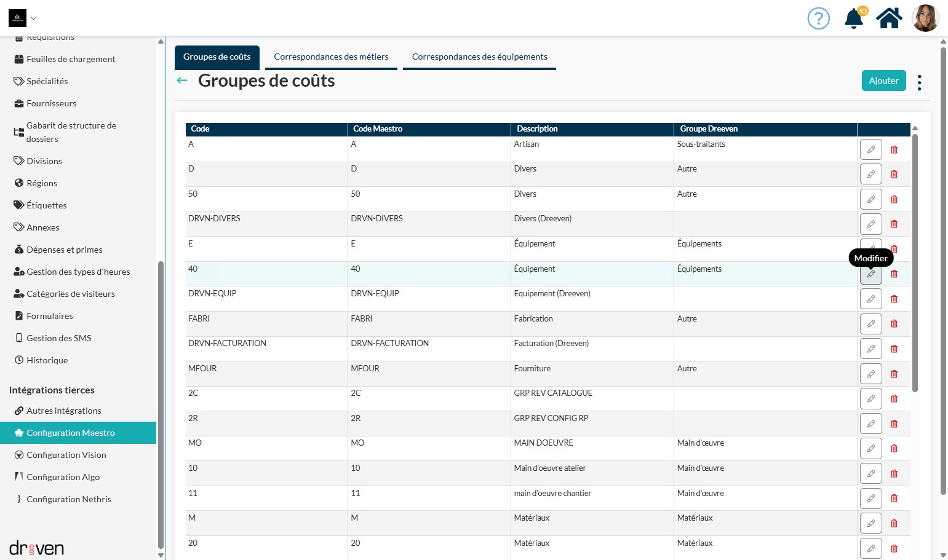Viewport: 948px width, 560px height.
Task: Open Régions in sidebar
Action: tap(78, 183)
